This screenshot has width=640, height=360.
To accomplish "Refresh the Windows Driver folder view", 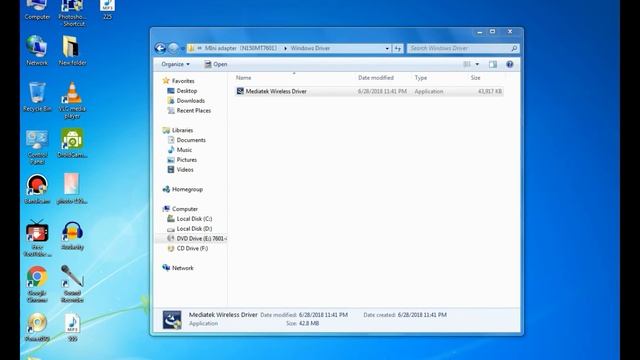I will click(x=398, y=48).
